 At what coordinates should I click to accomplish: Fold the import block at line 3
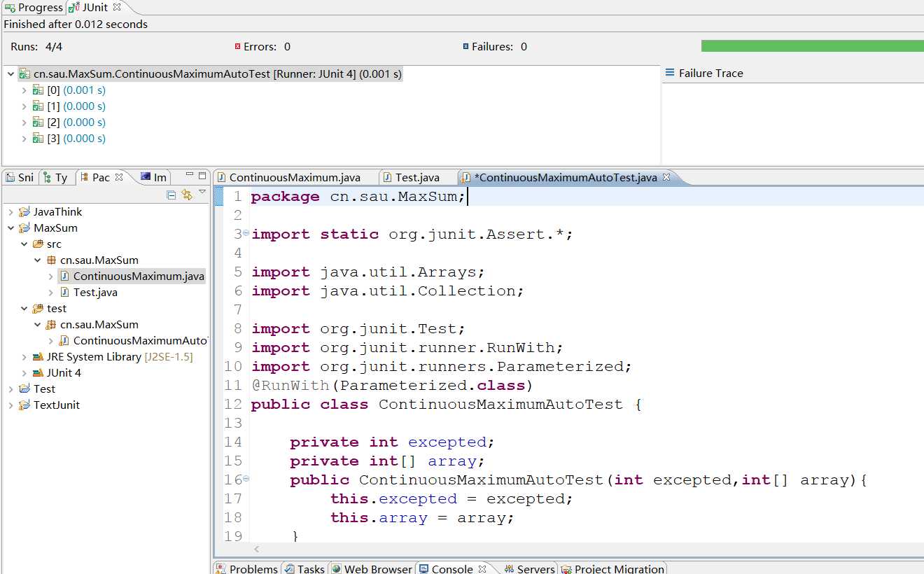pos(246,233)
